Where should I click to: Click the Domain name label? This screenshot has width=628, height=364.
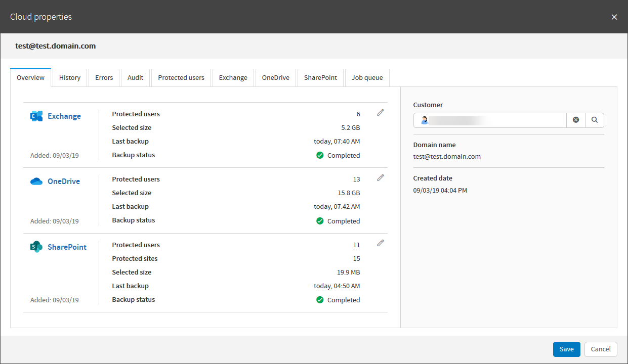(434, 145)
